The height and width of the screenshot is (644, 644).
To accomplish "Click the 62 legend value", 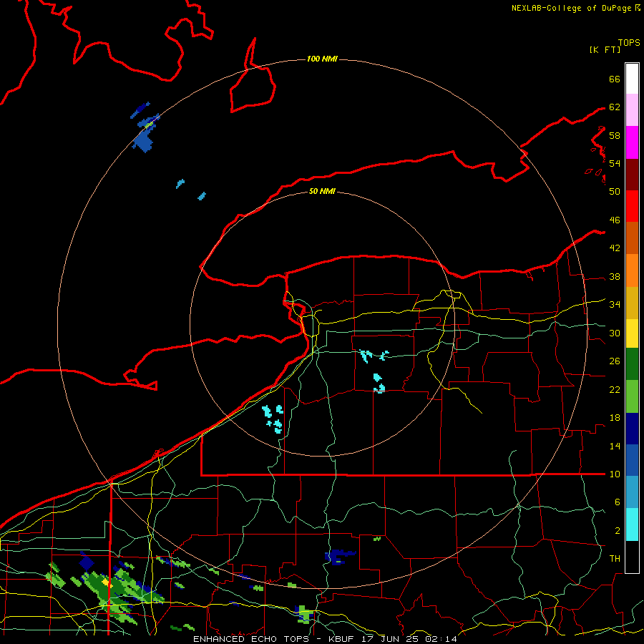I will pyautogui.click(x=615, y=107).
